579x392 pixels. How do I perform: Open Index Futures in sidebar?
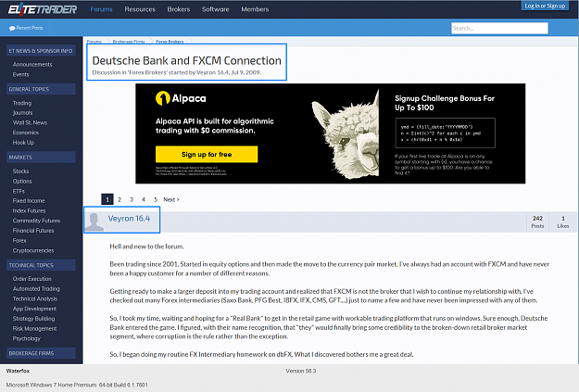29,210
